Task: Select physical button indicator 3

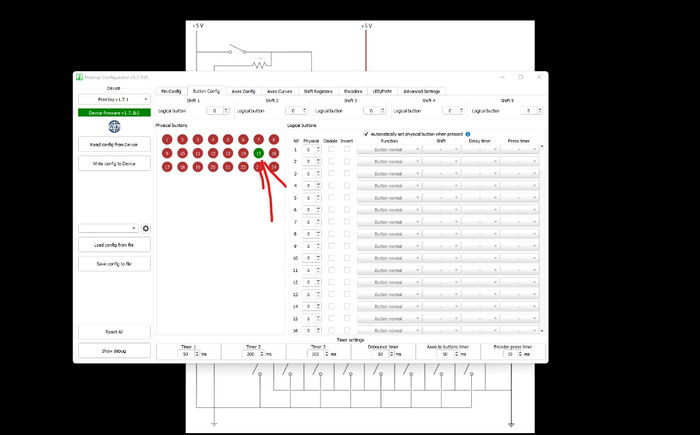Action: click(x=198, y=140)
